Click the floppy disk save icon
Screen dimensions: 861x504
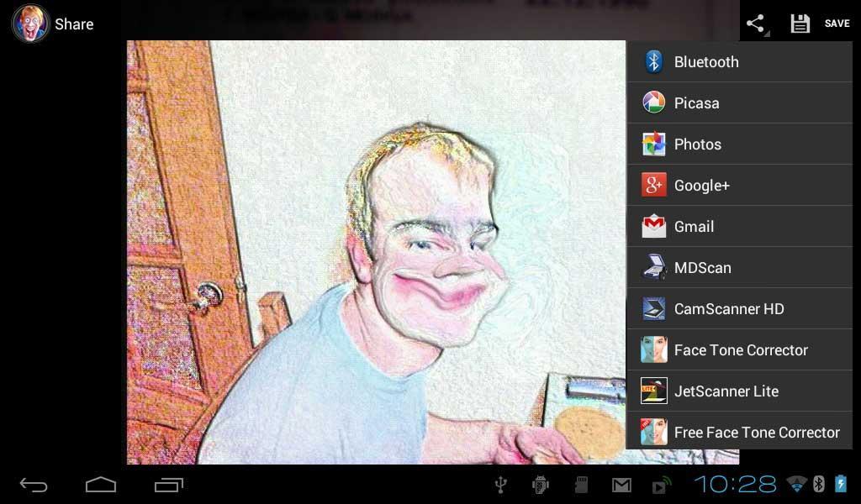click(x=800, y=24)
